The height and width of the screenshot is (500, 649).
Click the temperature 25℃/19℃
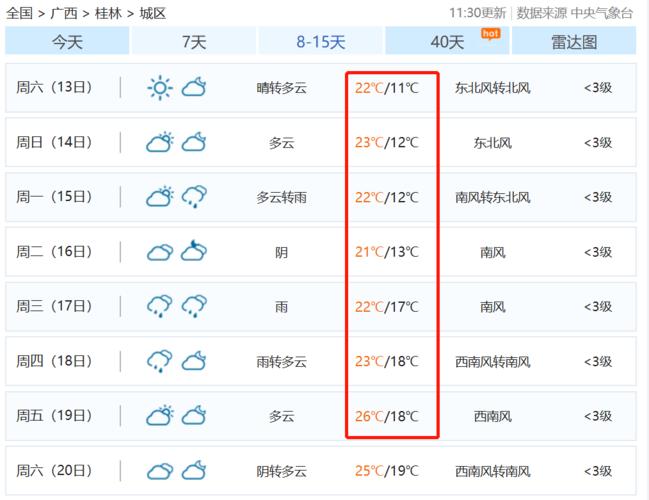click(387, 471)
